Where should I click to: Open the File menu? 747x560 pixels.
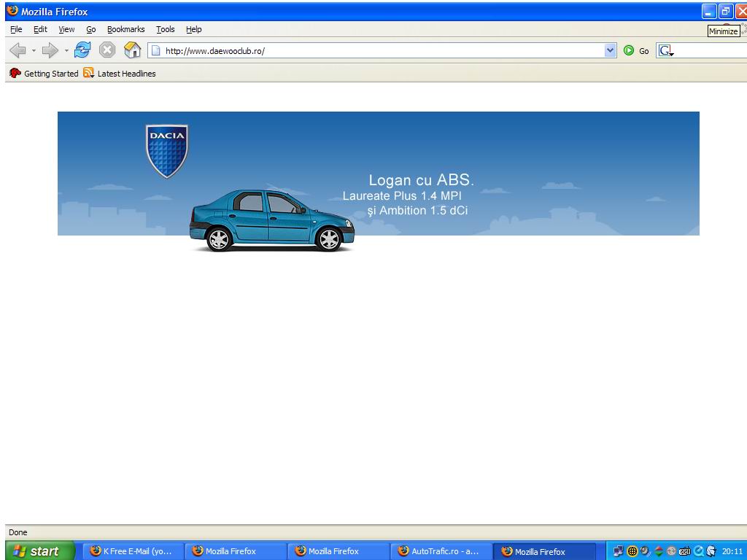16,29
